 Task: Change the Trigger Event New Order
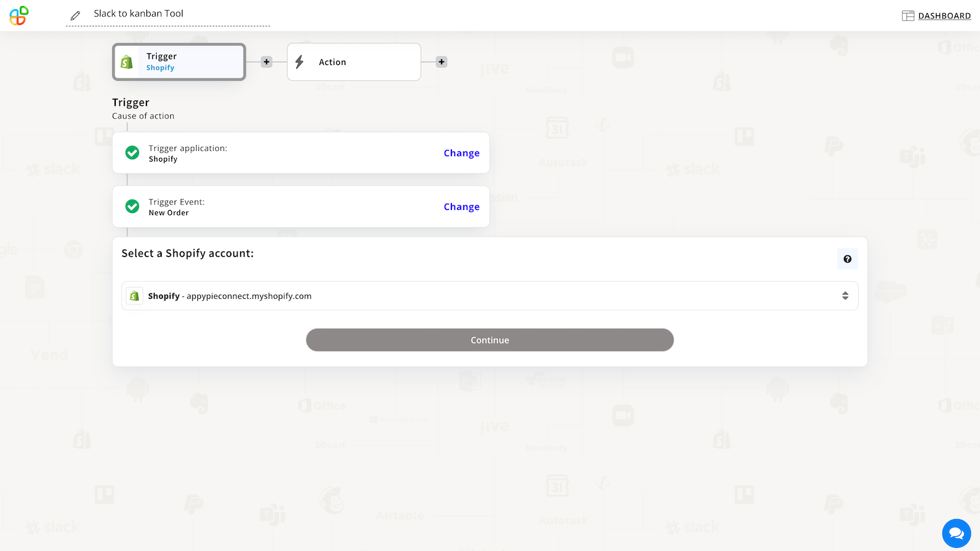462,207
